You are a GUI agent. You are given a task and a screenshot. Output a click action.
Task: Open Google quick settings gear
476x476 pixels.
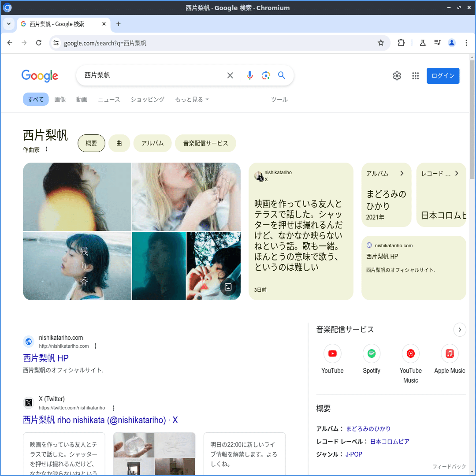tap(397, 76)
